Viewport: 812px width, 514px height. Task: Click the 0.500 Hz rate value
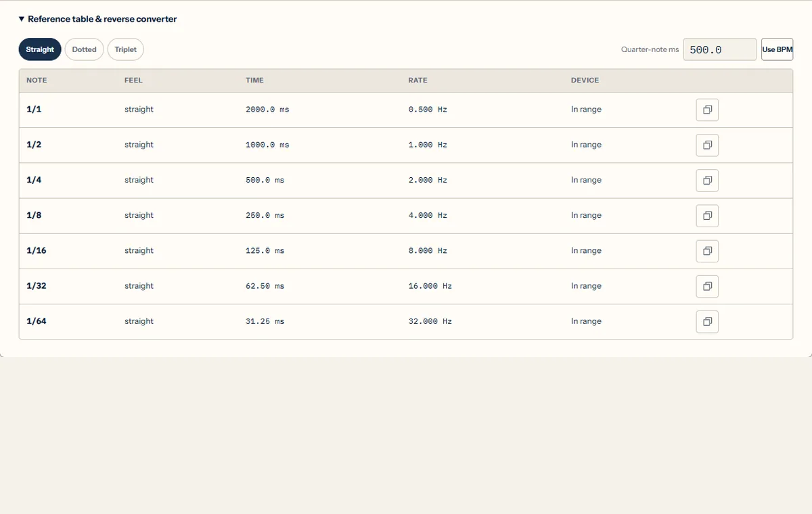[428, 110]
